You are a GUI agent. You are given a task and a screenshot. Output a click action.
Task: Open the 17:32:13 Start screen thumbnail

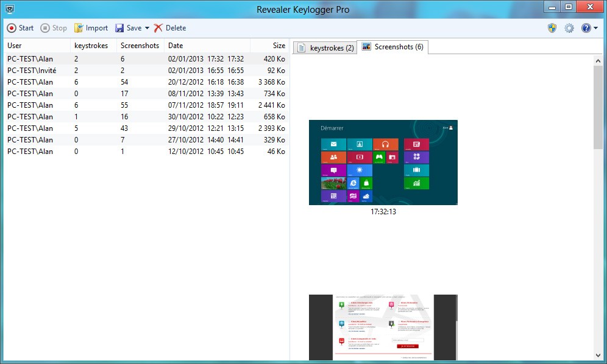click(383, 163)
